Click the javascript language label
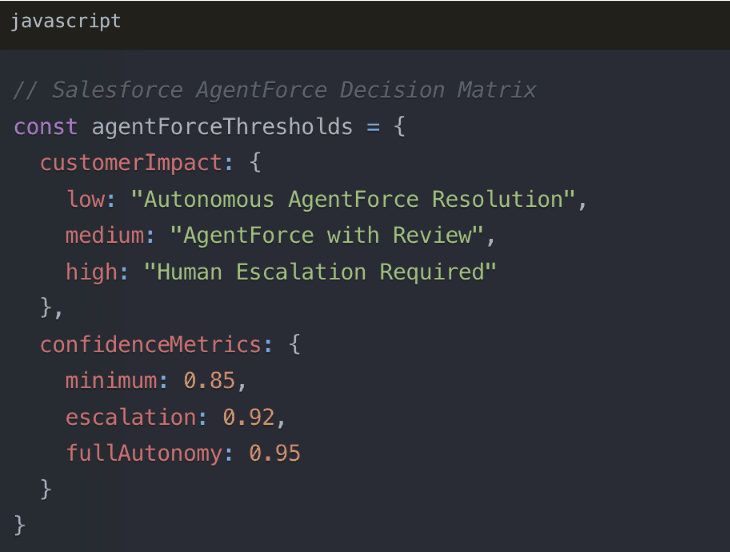 (x=66, y=21)
